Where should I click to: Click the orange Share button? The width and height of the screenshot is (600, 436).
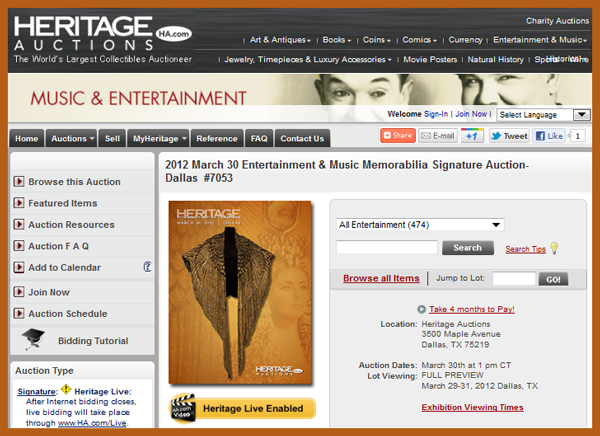tap(398, 136)
